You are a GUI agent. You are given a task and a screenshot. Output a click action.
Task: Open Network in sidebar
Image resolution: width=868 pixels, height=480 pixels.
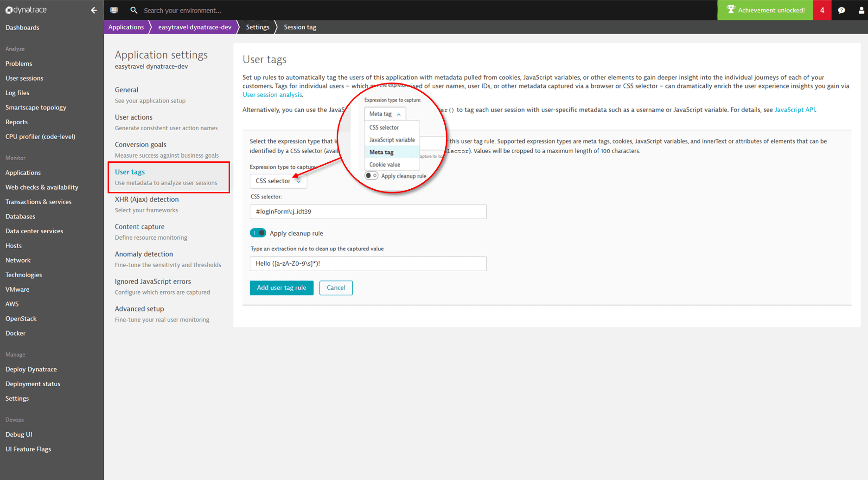click(18, 260)
